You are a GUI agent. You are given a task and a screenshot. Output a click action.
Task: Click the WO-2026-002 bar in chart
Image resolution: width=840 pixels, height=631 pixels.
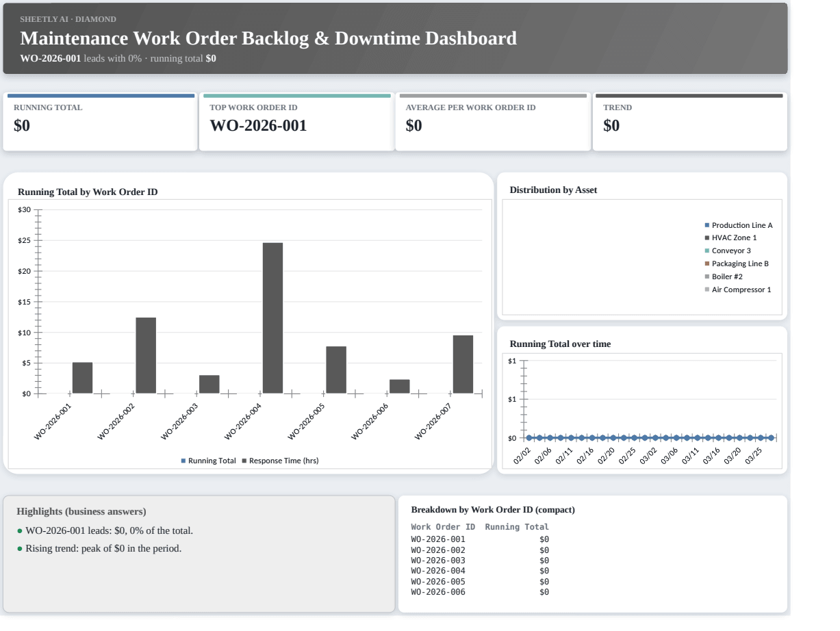[146, 355]
